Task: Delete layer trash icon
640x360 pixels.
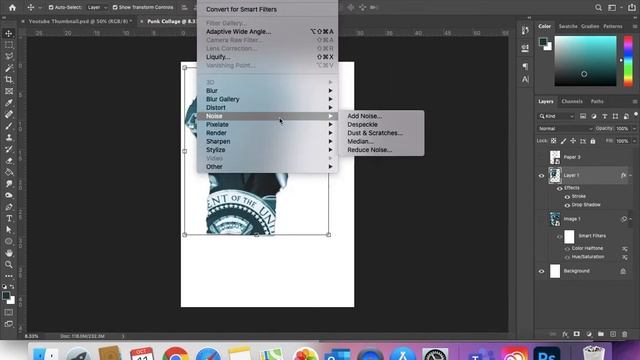Action: tap(624, 334)
